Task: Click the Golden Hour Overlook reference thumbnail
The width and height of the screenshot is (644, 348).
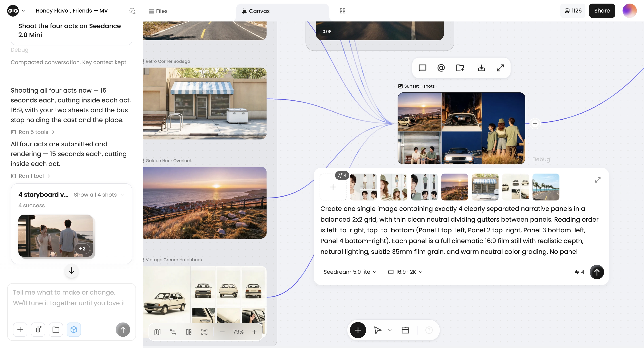Action: point(455,187)
